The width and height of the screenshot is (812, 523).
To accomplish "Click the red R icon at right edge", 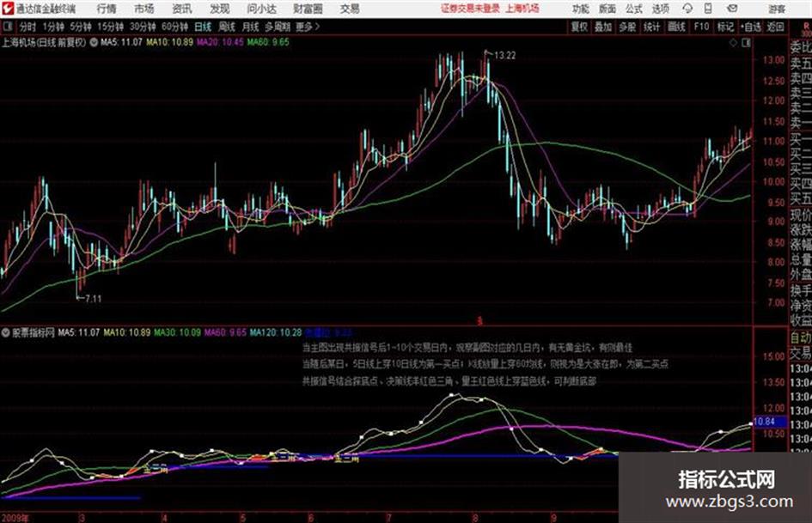I will tap(806, 27).
